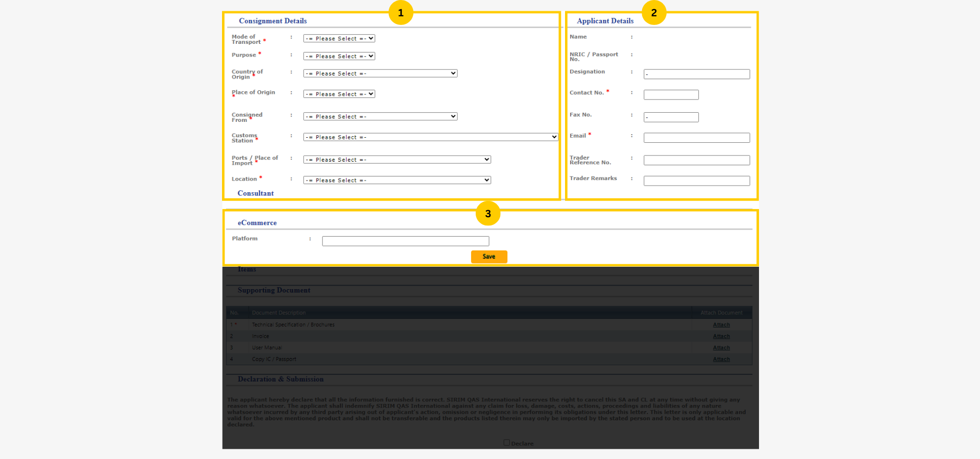Open the Place of Origin dropdown
980x459 pixels.
point(338,94)
